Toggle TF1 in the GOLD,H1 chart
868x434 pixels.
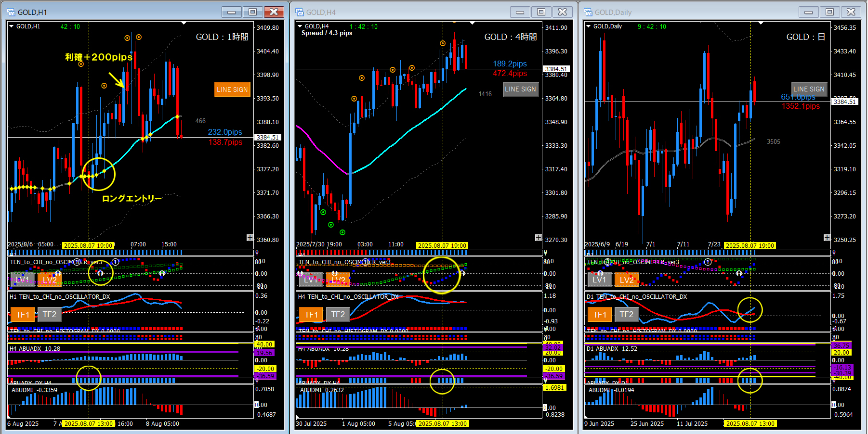tap(22, 315)
